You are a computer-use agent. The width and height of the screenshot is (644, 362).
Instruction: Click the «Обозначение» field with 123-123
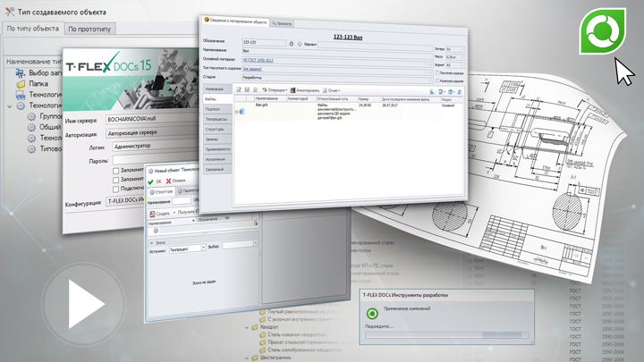(x=264, y=42)
